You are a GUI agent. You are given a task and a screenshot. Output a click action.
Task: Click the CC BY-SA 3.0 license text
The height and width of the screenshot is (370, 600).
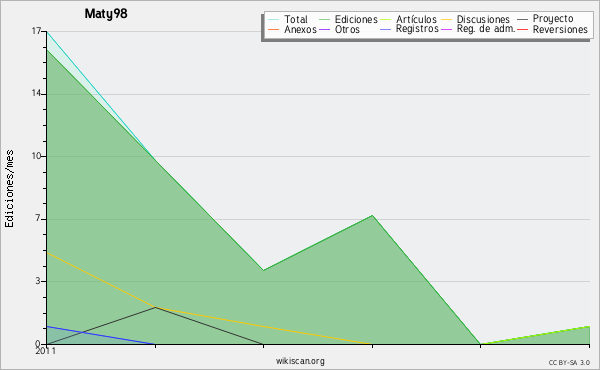[x=569, y=362]
